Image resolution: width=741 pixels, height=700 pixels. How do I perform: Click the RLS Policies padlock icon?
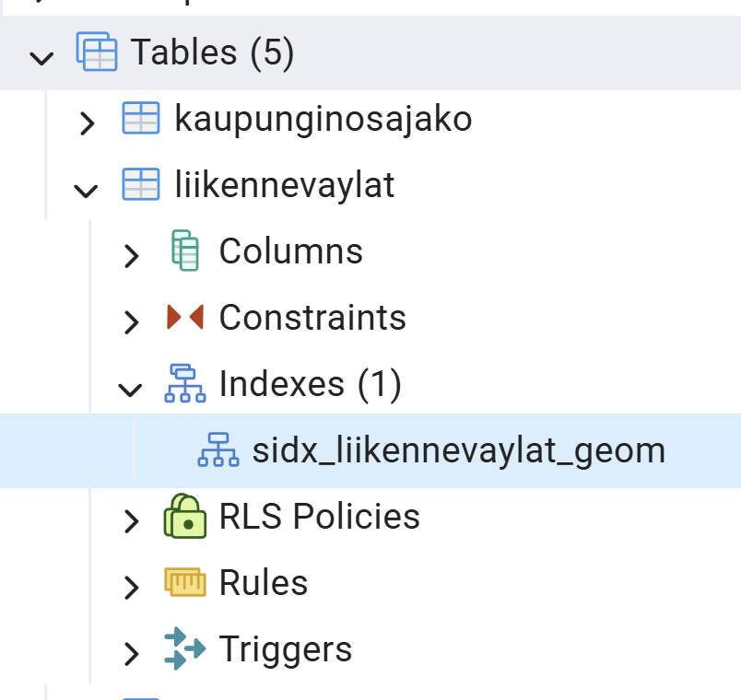(184, 516)
